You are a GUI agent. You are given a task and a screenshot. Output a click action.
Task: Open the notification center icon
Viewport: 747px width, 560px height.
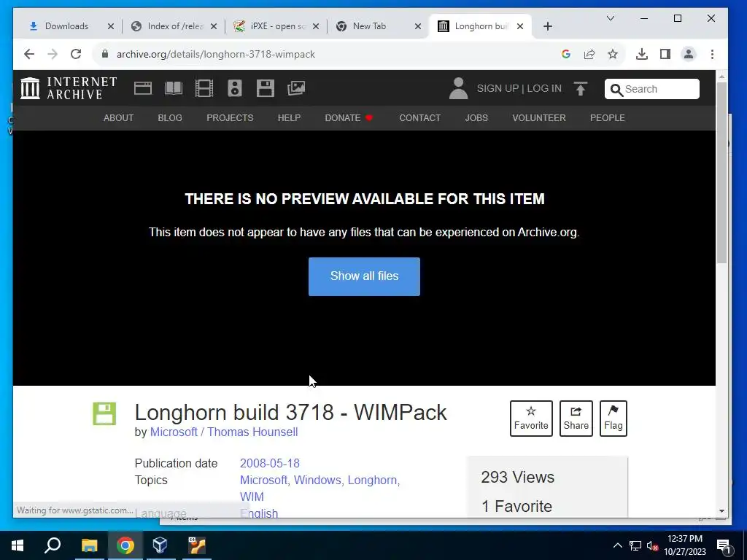click(x=724, y=545)
